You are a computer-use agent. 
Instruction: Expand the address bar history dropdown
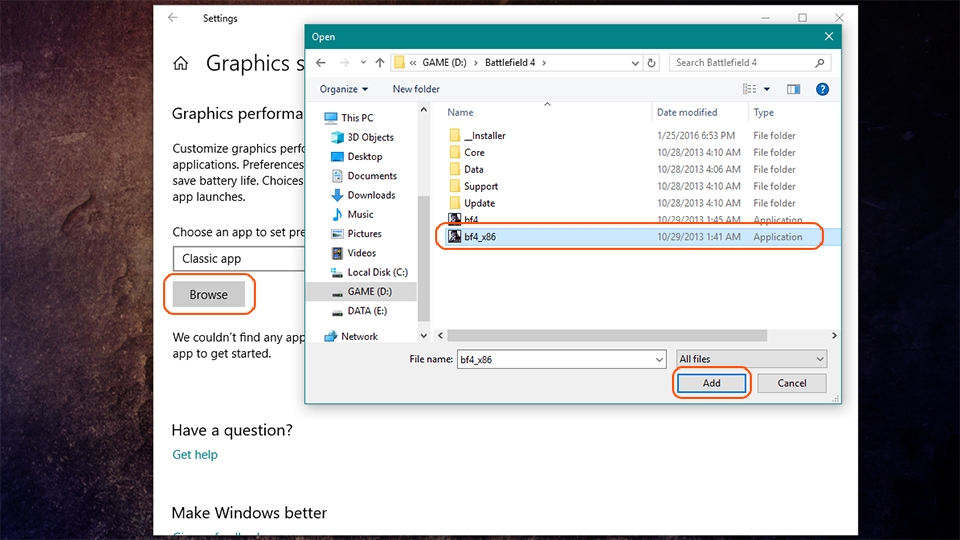coord(635,62)
